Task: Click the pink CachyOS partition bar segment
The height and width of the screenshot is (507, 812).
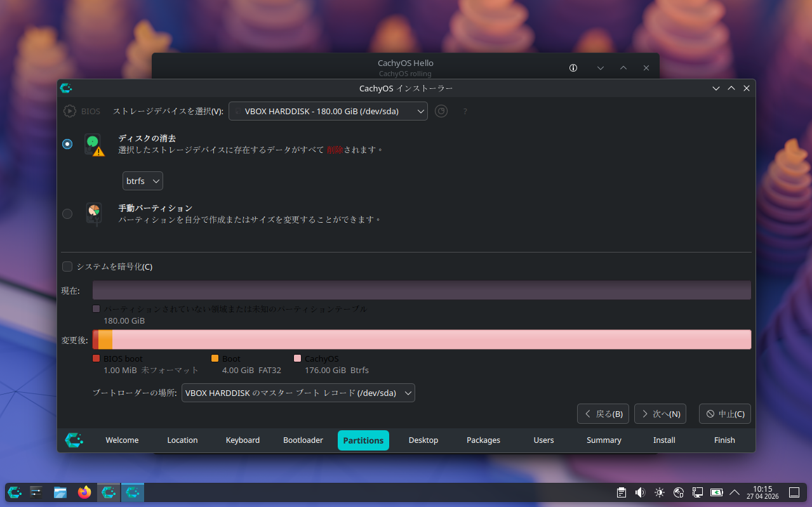Action: click(432, 339)
